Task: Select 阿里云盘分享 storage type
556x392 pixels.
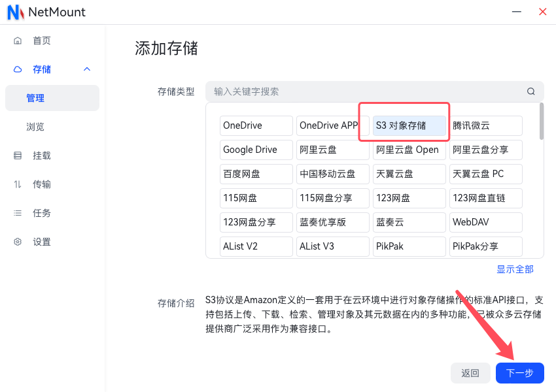Action: click(x=486, y=150)
